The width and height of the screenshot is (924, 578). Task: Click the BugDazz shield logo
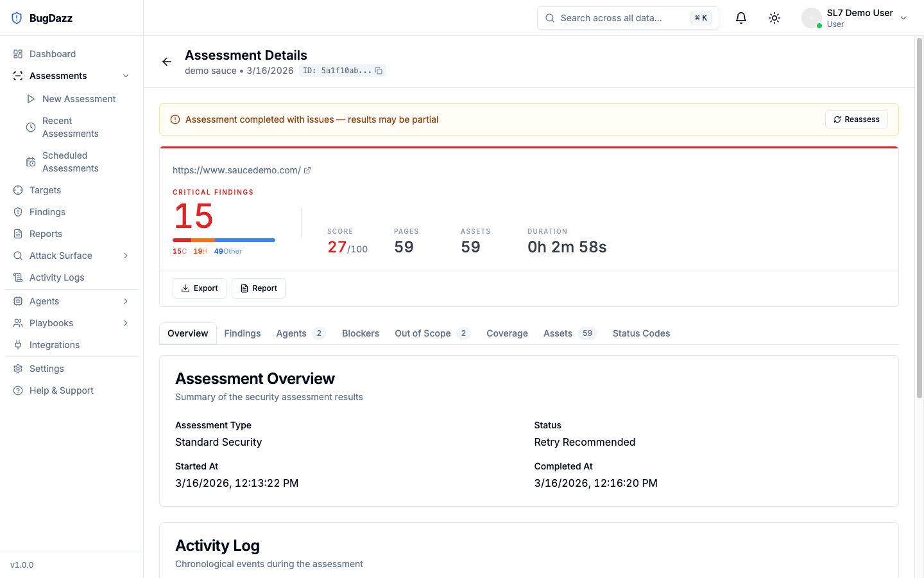pyautogui.click(x=17, y=18)
